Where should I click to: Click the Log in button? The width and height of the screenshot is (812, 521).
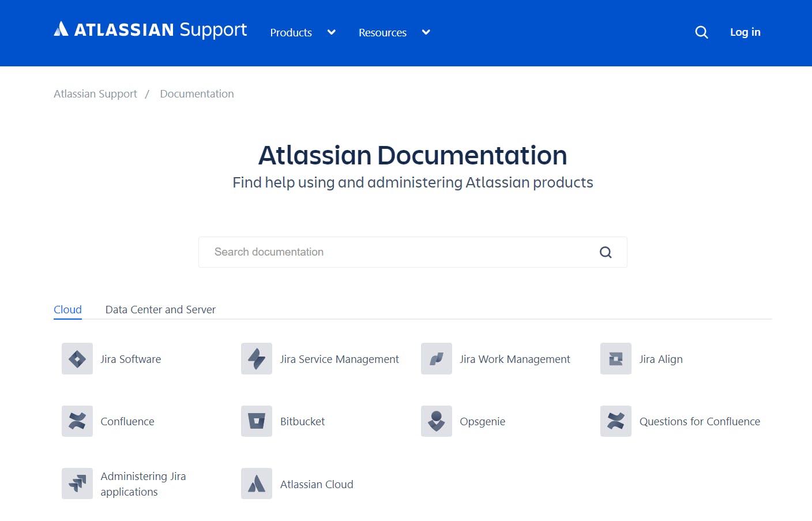point(745,32)
